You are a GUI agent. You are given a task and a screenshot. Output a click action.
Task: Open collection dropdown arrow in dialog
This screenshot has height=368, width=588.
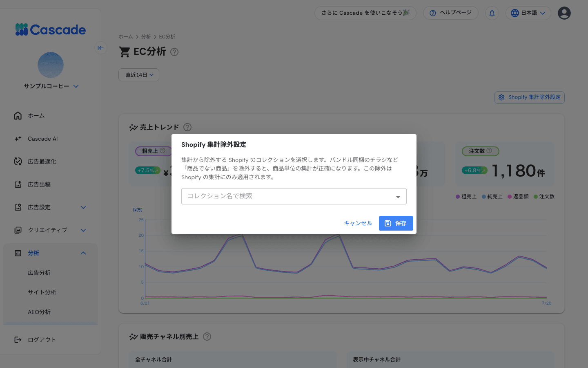[398, 197]
